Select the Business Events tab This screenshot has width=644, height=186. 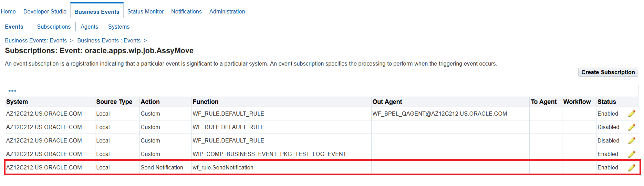97,12
